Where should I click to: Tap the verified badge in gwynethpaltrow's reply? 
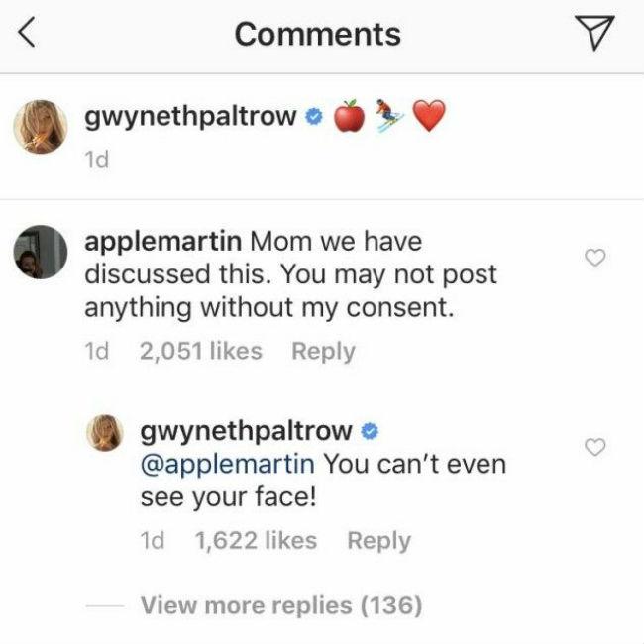pyautogui.click(x=369, y=431)
